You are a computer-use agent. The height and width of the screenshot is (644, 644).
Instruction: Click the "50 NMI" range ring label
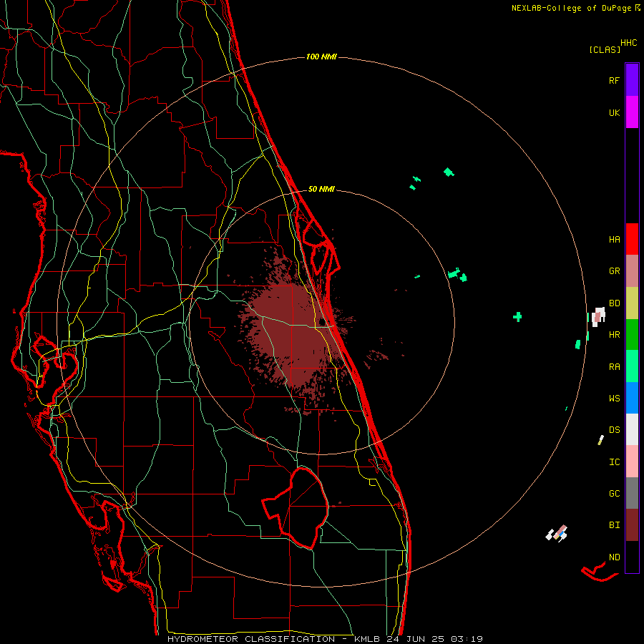click(x=321, y=189)
